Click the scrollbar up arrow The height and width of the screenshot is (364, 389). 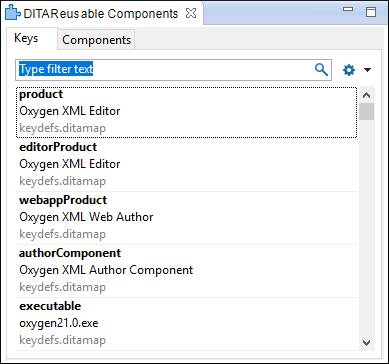coord(366,95)
